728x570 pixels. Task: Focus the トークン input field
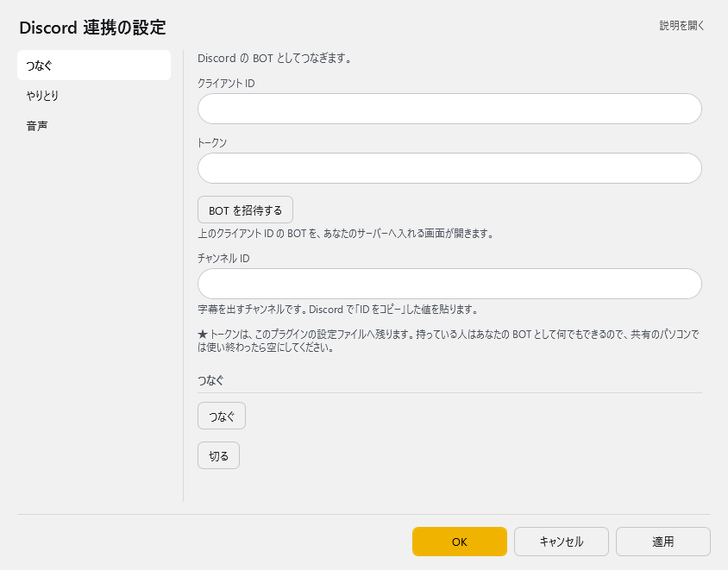(x=449, y=168)
